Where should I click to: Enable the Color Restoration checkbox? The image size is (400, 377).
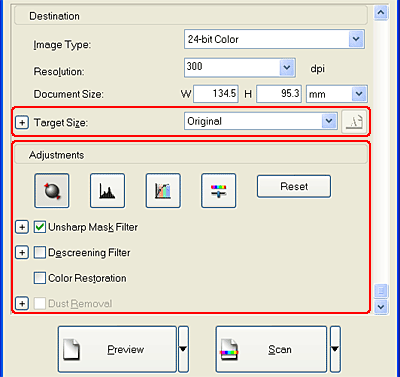(40, 278)
